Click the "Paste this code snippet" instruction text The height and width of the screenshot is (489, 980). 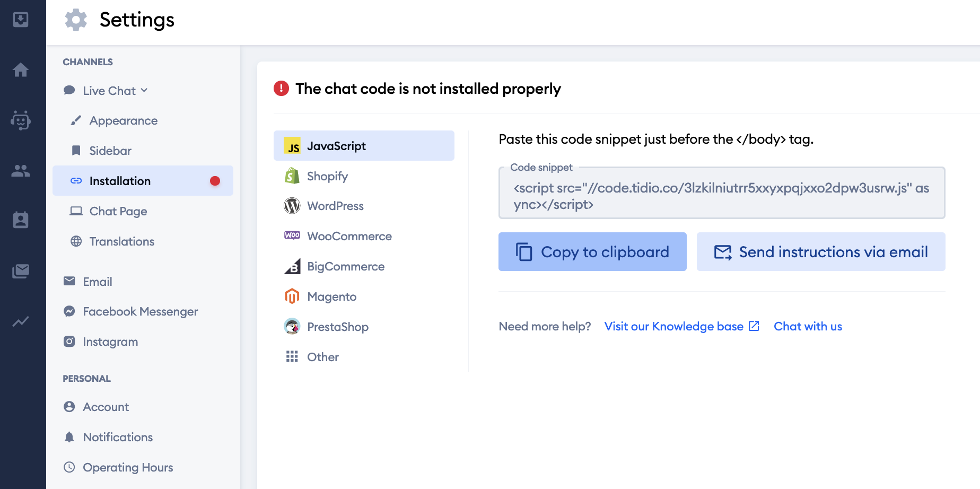click(656, 139)
